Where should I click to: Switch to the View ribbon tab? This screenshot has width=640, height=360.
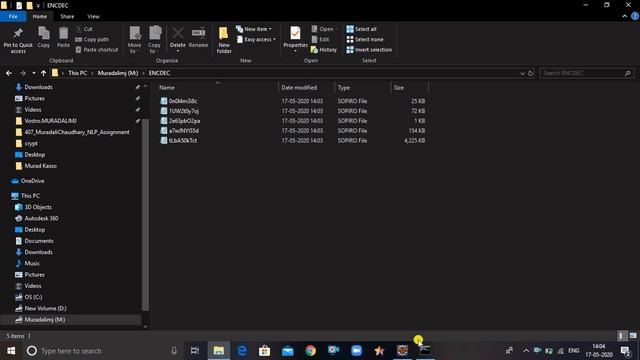(x=93, y=16)
